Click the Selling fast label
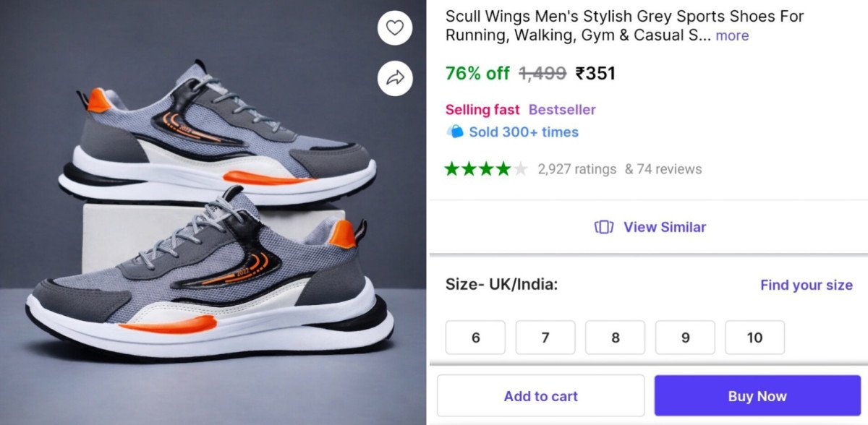 tap(482, 110)
